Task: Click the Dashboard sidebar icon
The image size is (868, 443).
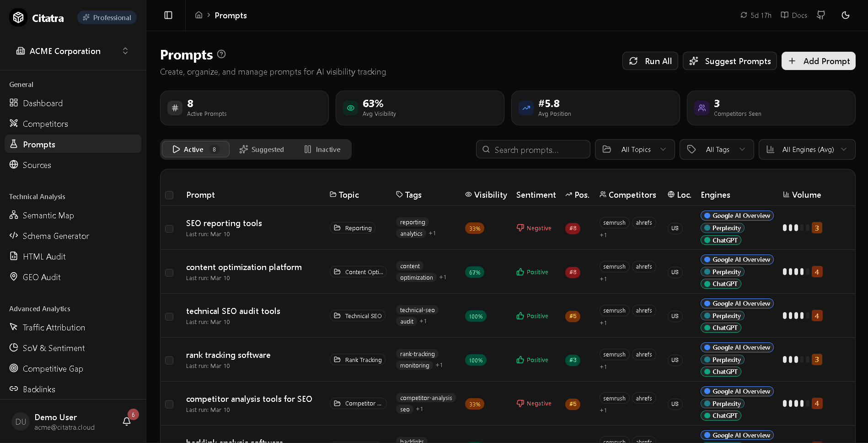Action: (14, 103)
